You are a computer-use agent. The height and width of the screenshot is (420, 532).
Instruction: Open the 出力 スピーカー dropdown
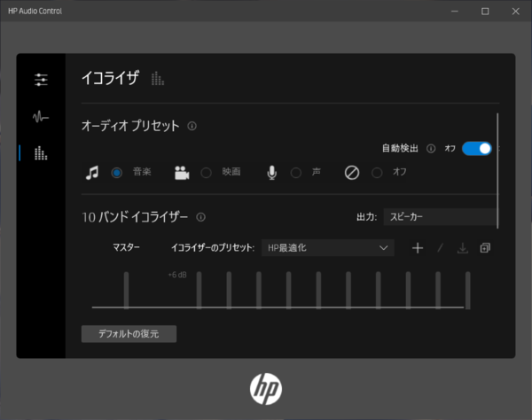[x=440, y=217]
